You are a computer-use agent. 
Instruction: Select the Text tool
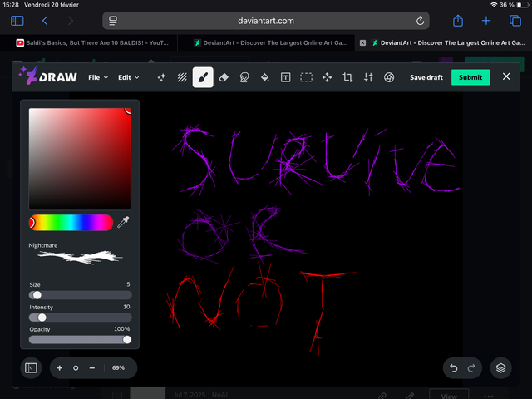[285, 77]
